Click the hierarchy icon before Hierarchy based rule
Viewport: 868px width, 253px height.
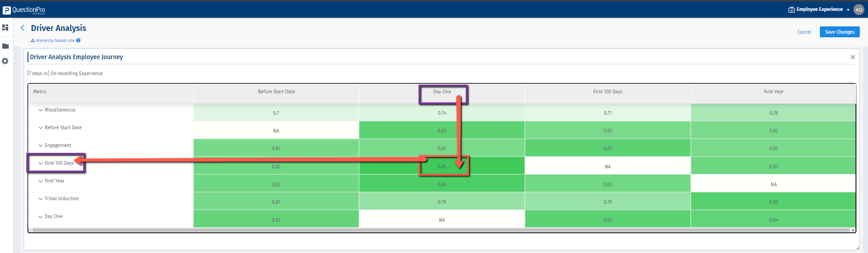click(x=33, y=40)
